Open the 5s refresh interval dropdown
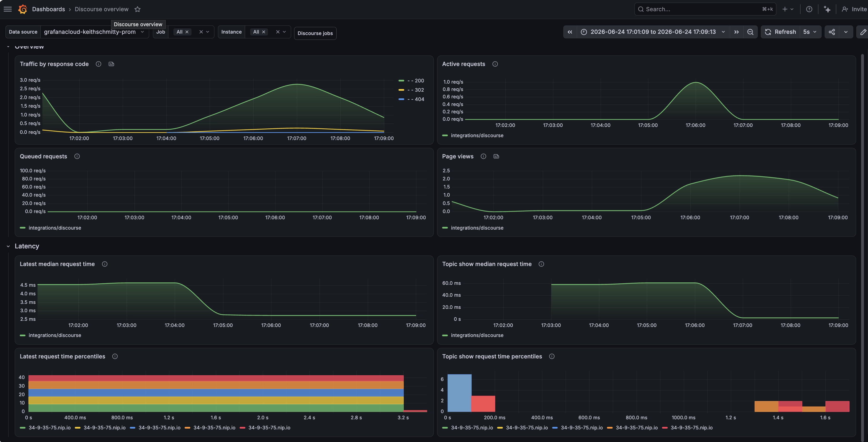Screen dimensions: 868x442 (810, 32)
